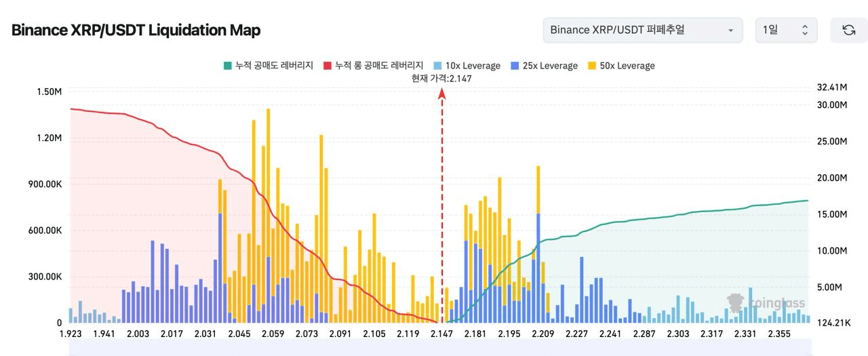Image resolution: width=868 pixels, height=356 pixels.
Task: Click the Binance XRP/USDT Liquidation Map title
Action: tap(136, 30)
